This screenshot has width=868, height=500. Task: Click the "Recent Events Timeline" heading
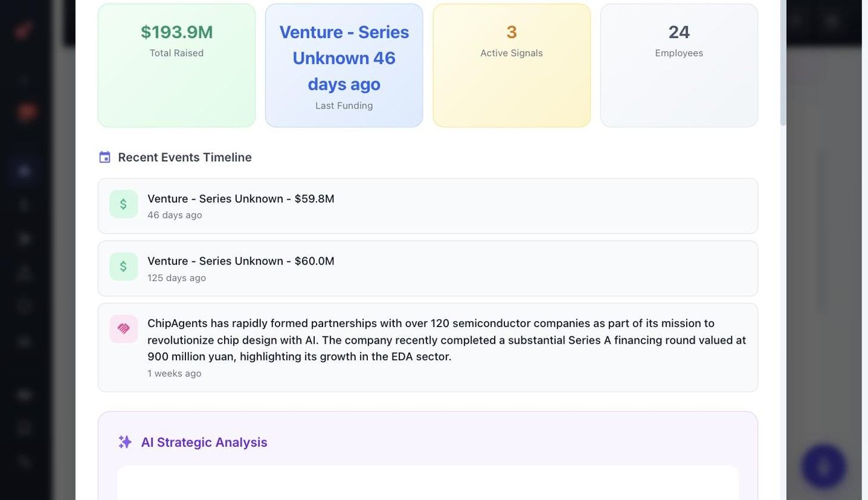tap(185, 158)
